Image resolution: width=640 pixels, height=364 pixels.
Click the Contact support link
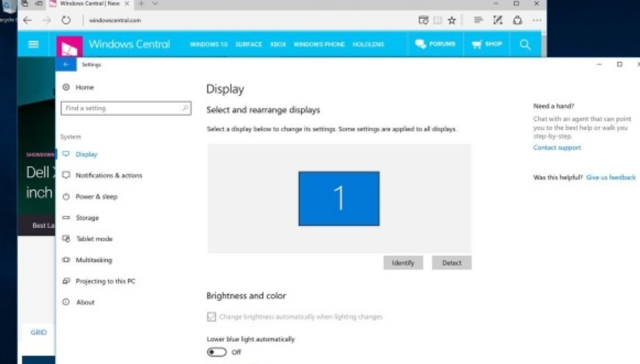click(x=556, y=148)
